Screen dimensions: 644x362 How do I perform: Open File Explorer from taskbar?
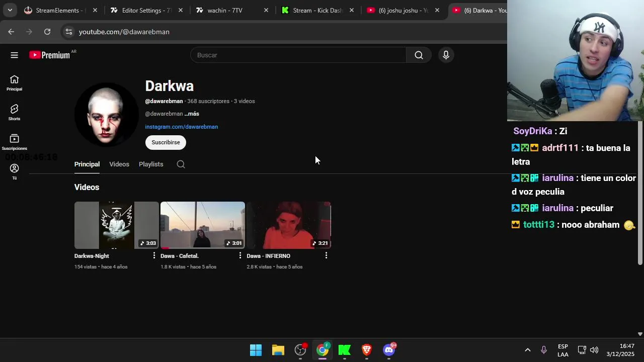[278, 350]
